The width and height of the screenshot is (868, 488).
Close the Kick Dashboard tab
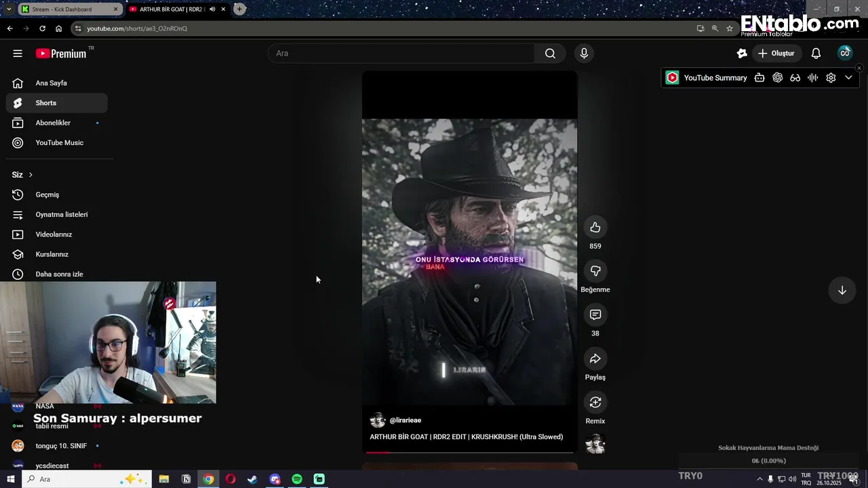pos(115,9)
